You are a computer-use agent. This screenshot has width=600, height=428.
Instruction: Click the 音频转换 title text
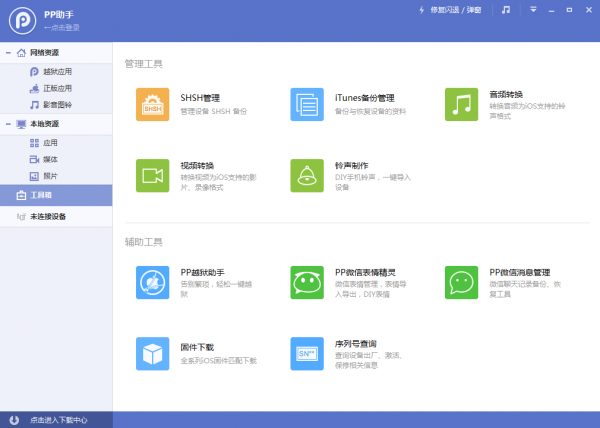pos(506,94)
